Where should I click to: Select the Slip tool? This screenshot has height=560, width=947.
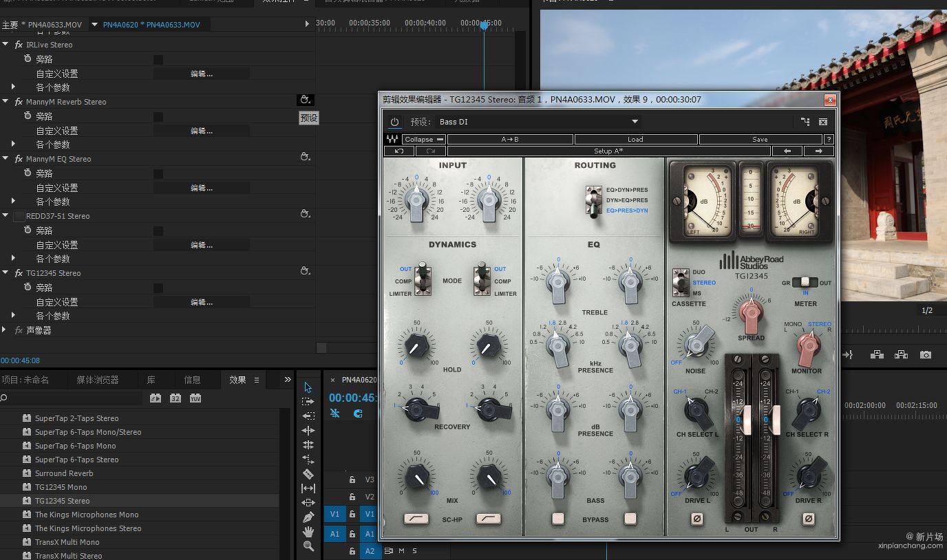click(x=308, y=488)
